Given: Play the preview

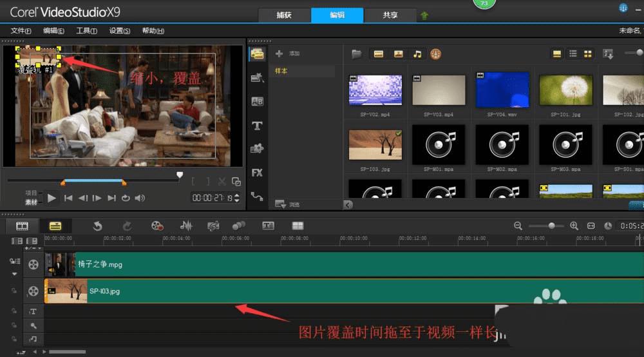Looking at the screenshot, I should tap(52, 198).
